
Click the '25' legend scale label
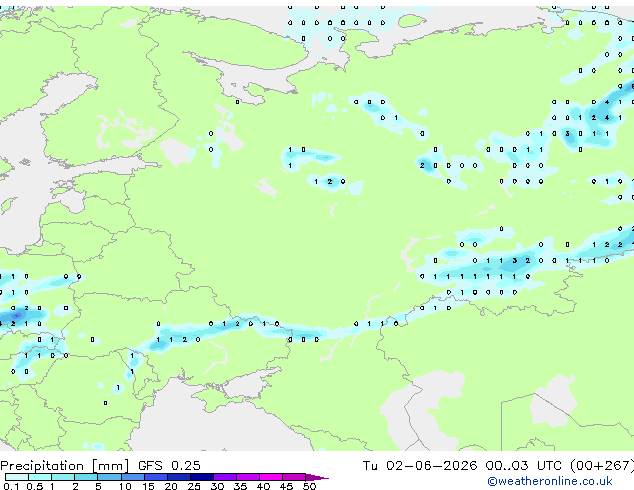(x=194, y=486)
